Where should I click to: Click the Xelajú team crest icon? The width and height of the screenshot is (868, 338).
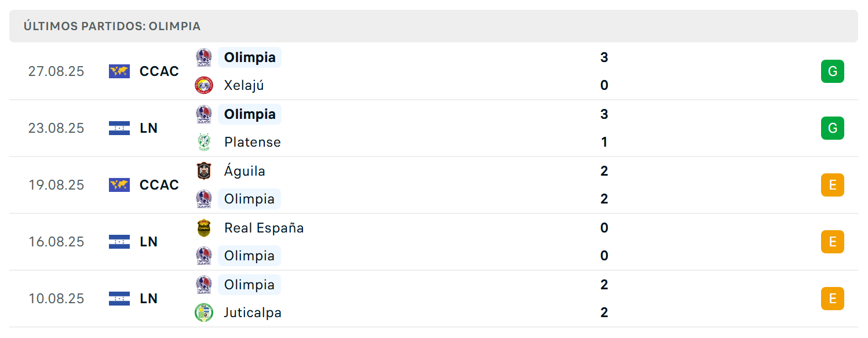tap(204, 85)
